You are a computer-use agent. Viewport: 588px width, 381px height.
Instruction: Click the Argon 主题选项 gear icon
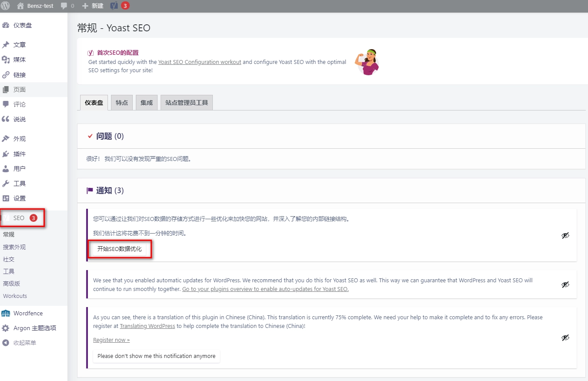coord(6,328)
